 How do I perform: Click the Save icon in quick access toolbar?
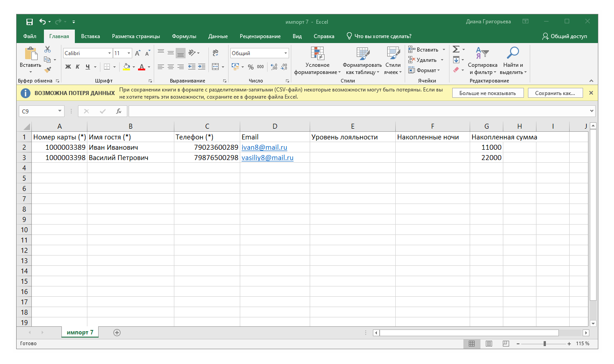pyautogui.click(x=30, y=22)
